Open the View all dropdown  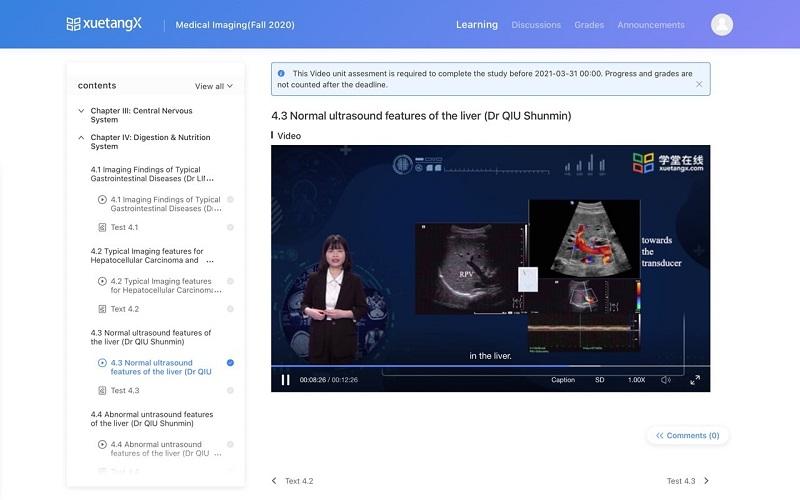(x=213, y=86)
